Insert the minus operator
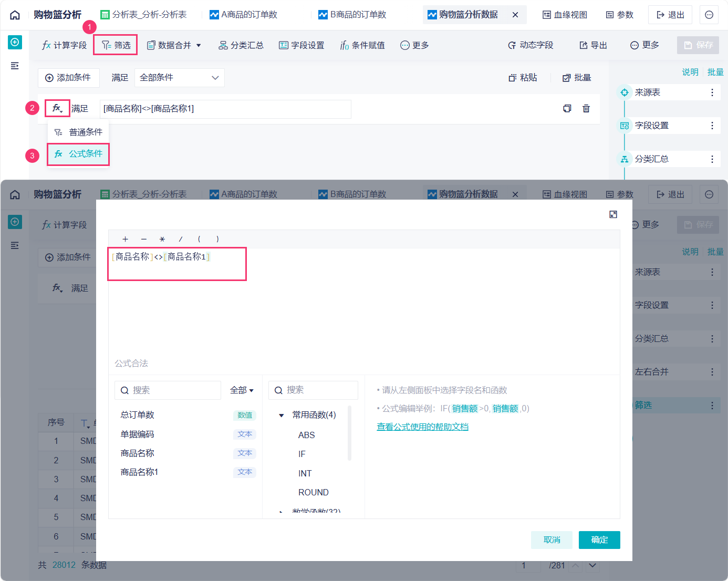728x581 pixels. (143, 239)
